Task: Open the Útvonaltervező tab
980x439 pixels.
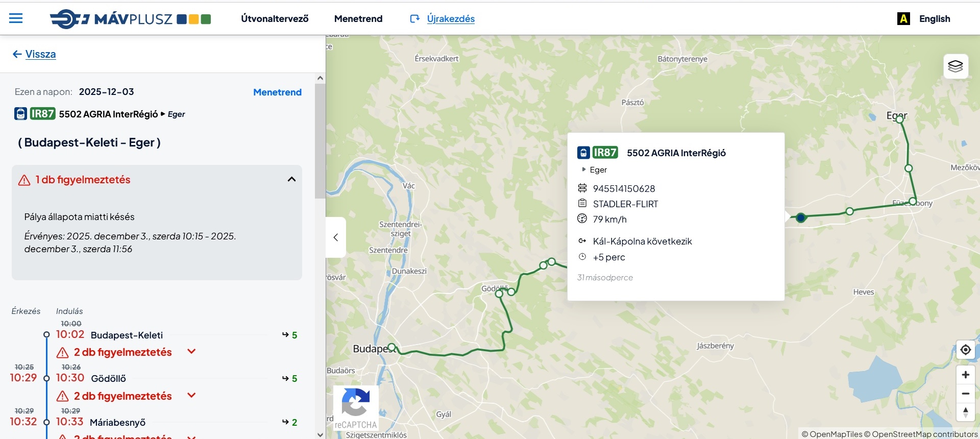Action: click(275, 19)
